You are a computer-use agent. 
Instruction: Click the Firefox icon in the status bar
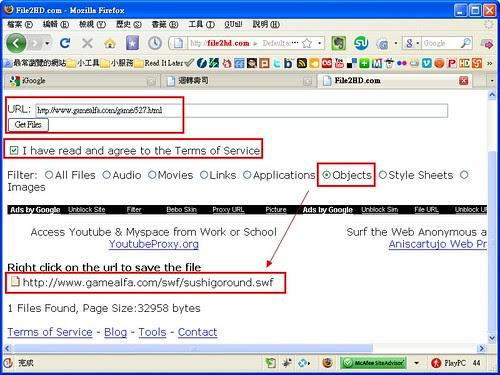coord(327,363)
